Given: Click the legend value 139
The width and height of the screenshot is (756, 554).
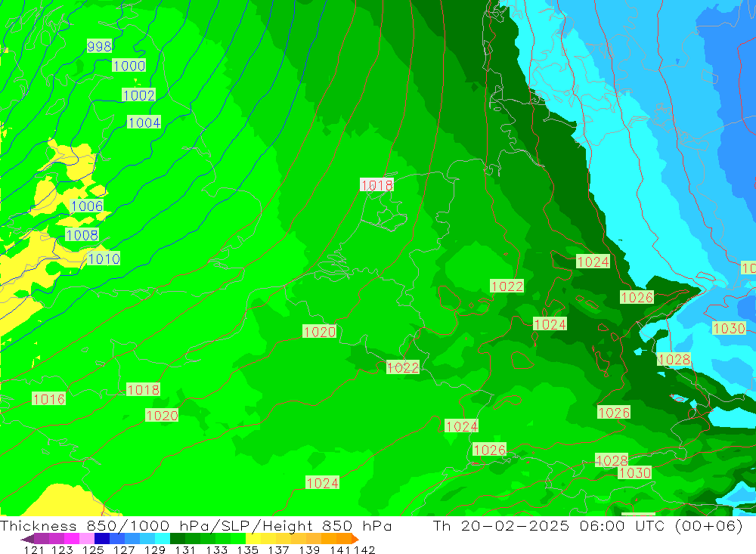Looking at the screenshot, I should click(x=309, y=549).
